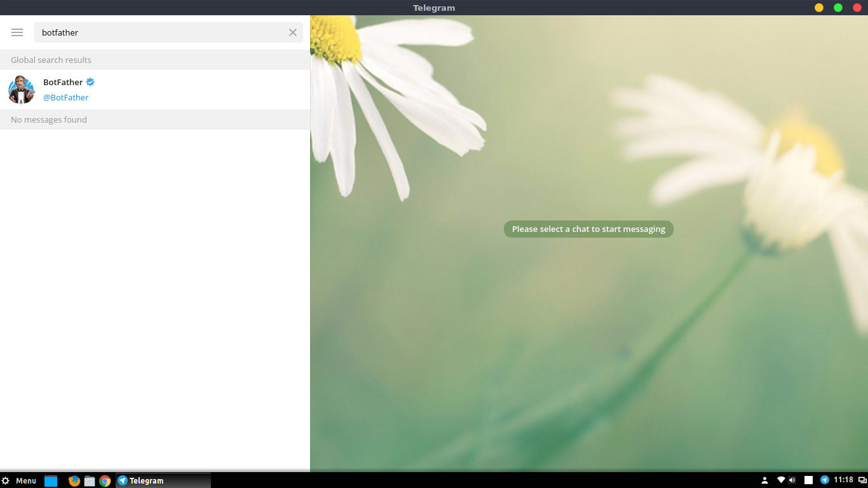This screenshot has height=488, width=868.
Task: Launch Chrome from the taskbar
Action: pos(105,481)
